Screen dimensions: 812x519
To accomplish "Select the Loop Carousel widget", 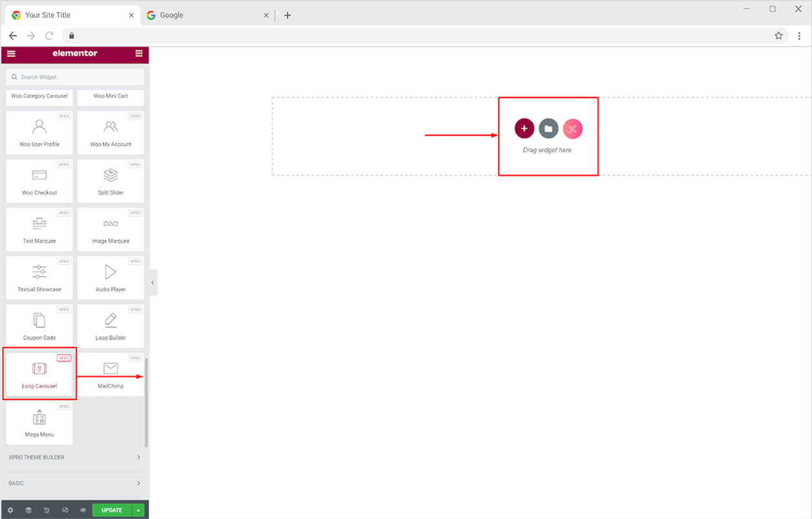I will coord(39,374).
